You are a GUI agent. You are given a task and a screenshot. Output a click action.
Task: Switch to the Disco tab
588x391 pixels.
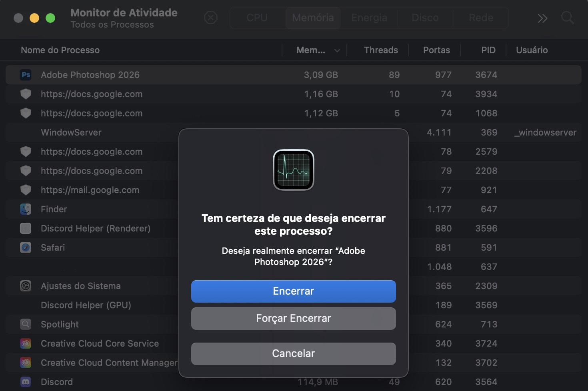point(425,18)
